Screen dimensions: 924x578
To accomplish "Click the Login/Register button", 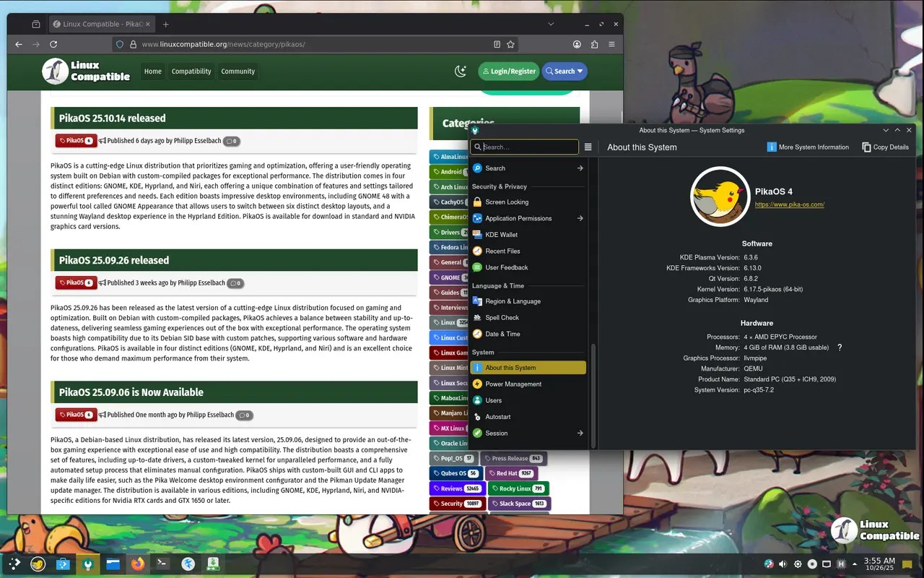I will click(508, 71).
